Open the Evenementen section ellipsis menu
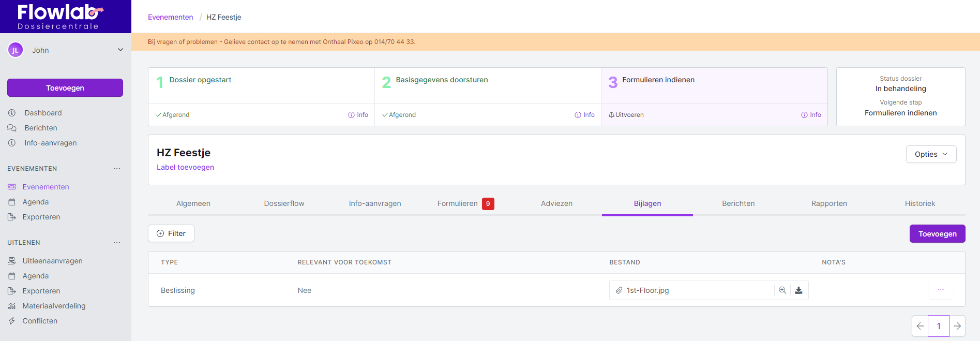 [x=117, y=169]
